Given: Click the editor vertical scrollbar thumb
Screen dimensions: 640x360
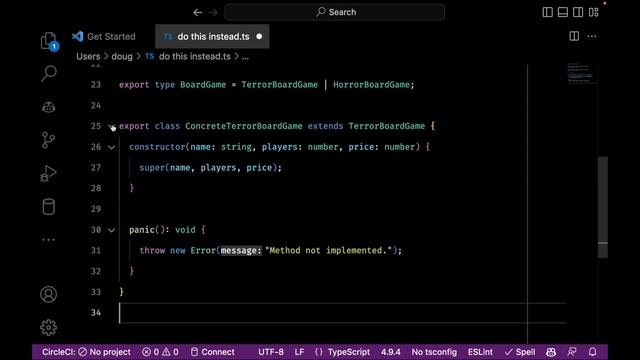Looking at the screenshot, I should [x=603, y=207].
